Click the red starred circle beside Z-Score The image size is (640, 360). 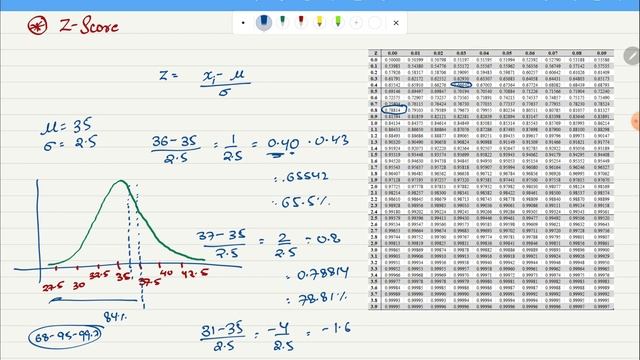click(x=38, y=26)
